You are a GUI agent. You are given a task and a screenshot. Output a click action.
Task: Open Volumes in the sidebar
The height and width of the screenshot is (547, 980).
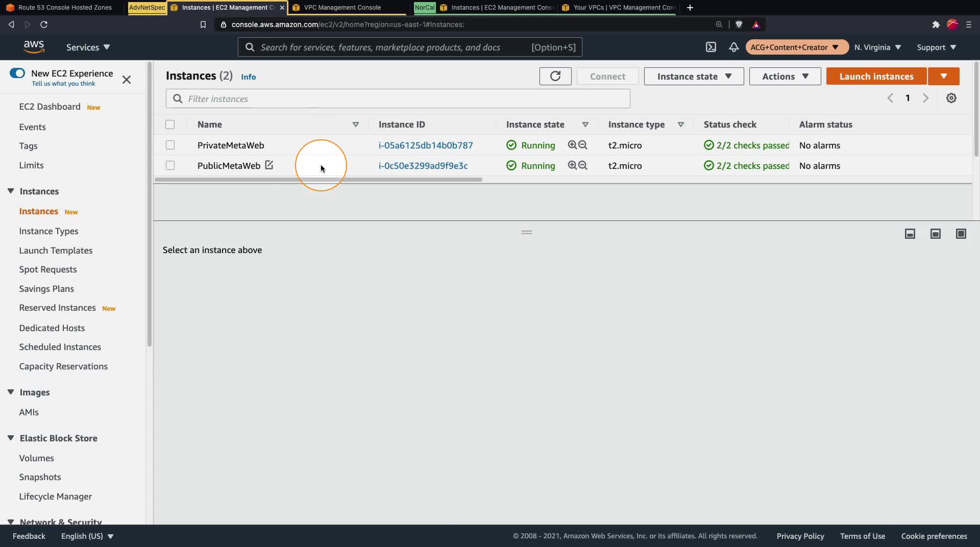[36, 458]
